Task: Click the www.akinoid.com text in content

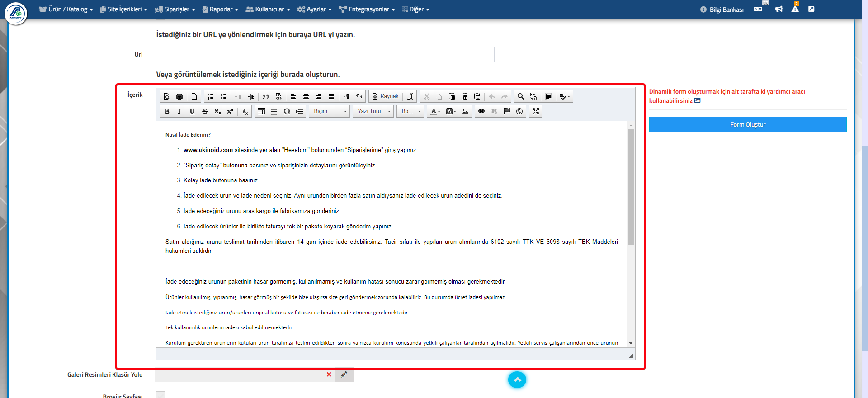Action: 208,150
